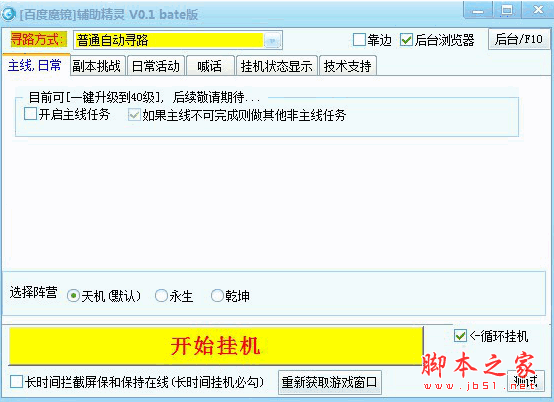Open the 挂机状态显示 tab
554x402 pixels.
tap(277, 66)
